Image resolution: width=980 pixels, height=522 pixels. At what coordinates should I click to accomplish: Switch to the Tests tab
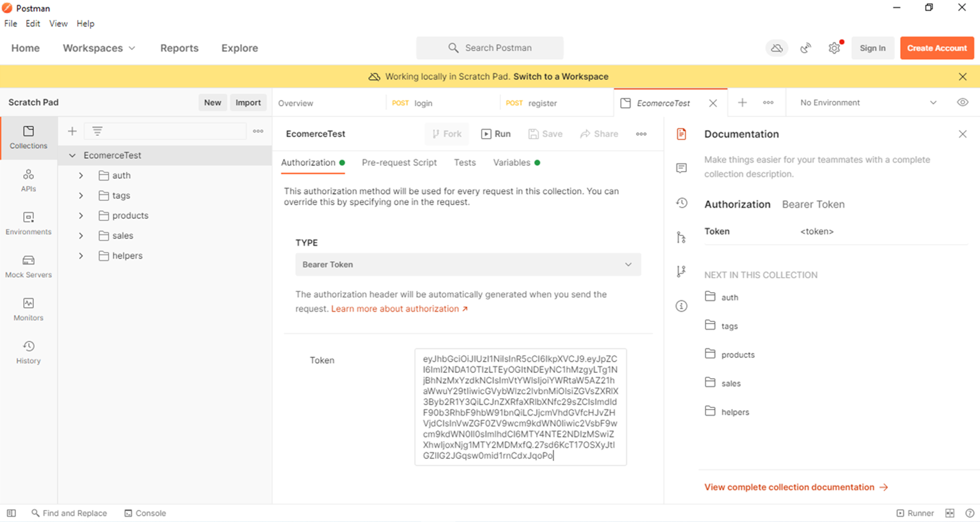pyautogui.click(x=465, y=162)
